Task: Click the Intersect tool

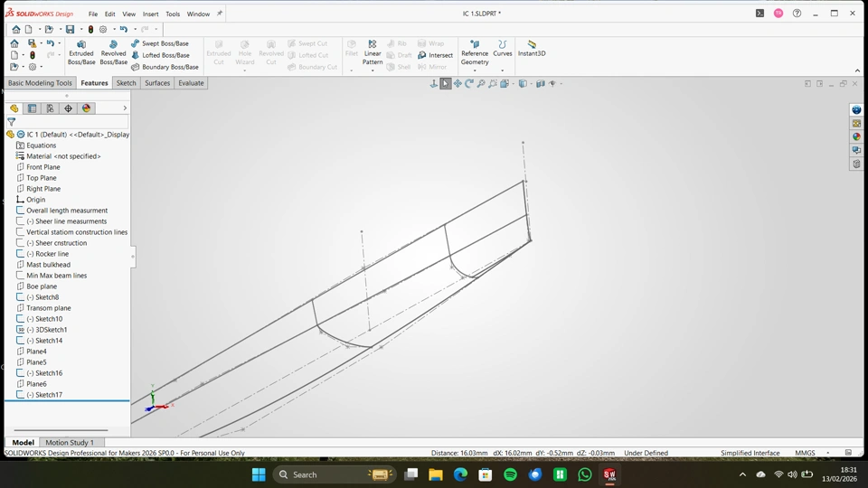Action: tap(435, 55)
